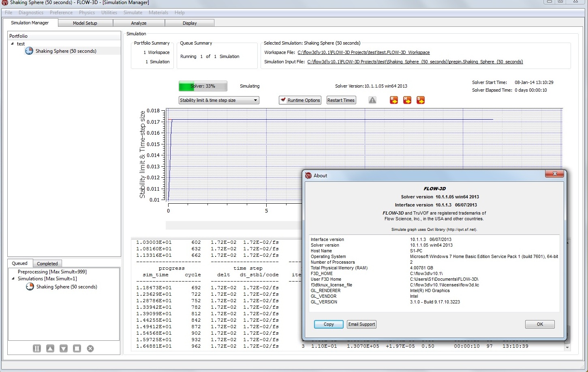Viewport: 588px width, 372px height.
Task: Open the Preference menu
Action: 61,13
